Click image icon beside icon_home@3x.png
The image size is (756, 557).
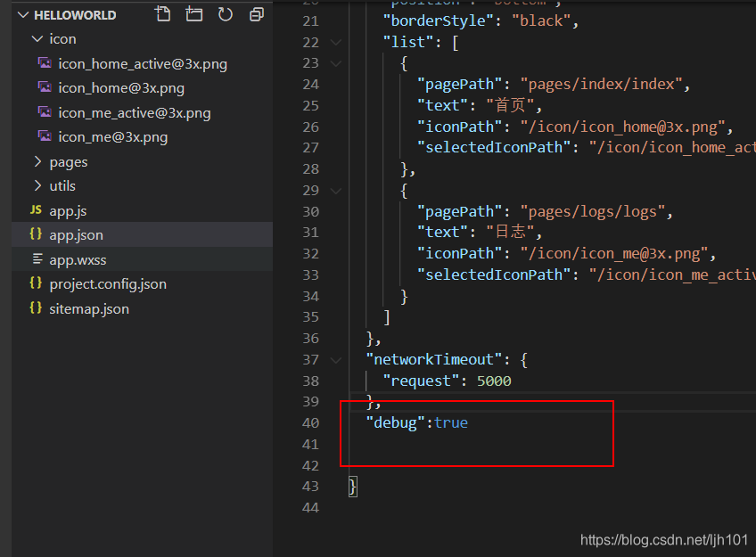pyautogui.click(x=45, y=87)
